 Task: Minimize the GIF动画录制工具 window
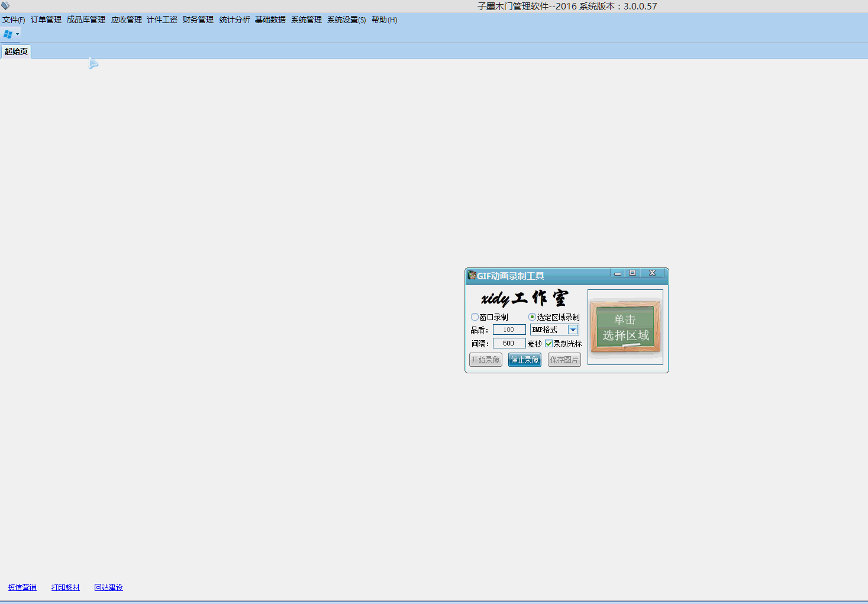618,273
